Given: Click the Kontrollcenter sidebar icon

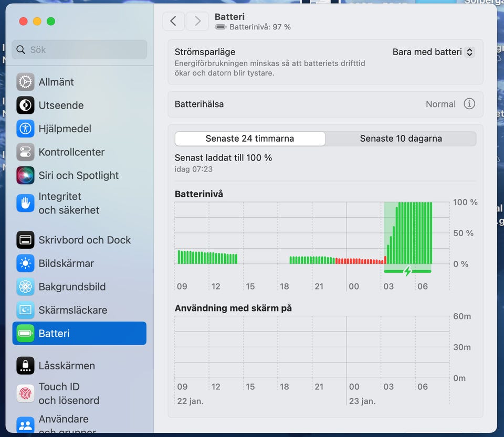Looking at the screenshot, I should pos(25,152).
